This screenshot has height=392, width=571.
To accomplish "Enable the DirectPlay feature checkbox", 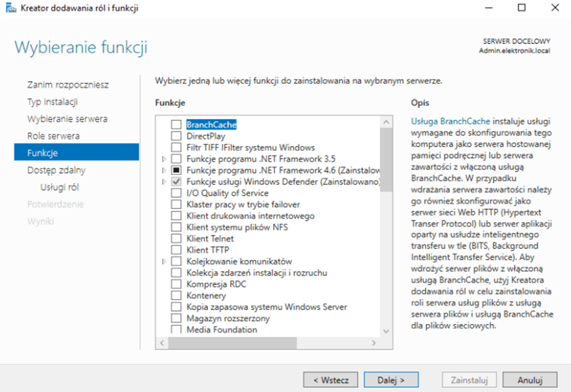I will [x=176, y=136].
